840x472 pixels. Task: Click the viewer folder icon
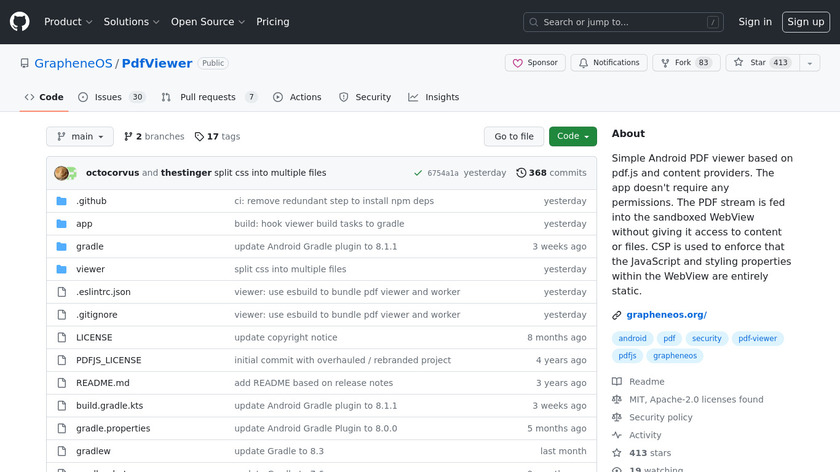tap(62, 269)
